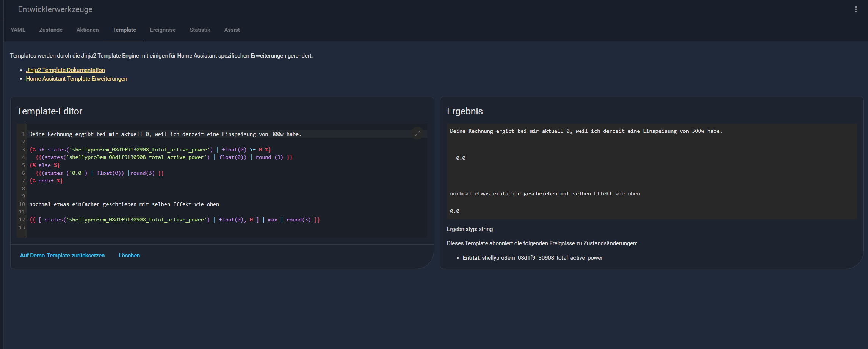Switch to the Ereignisse tab
The width and height of the screenshot is (868, 349).
pyautogui.click(x=163, y=30)
